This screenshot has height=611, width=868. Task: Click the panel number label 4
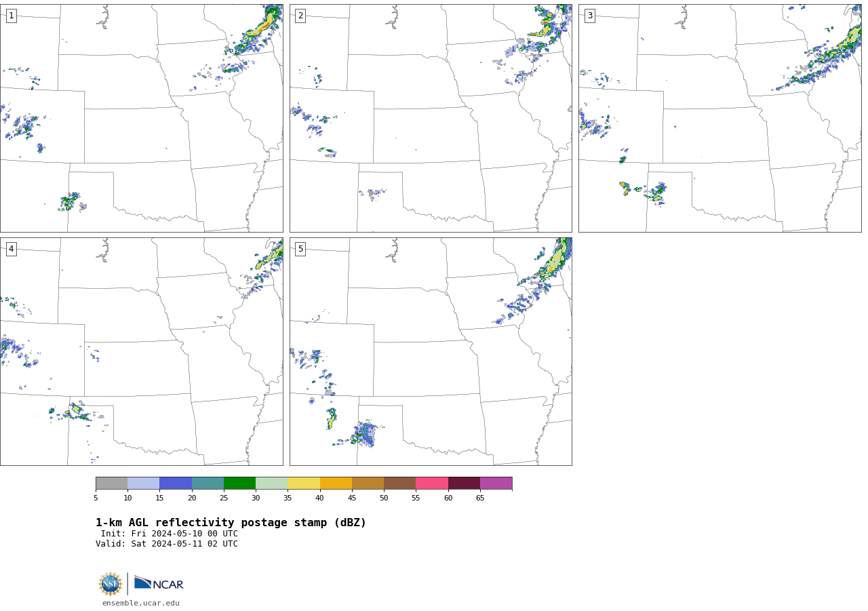(11, 249)
